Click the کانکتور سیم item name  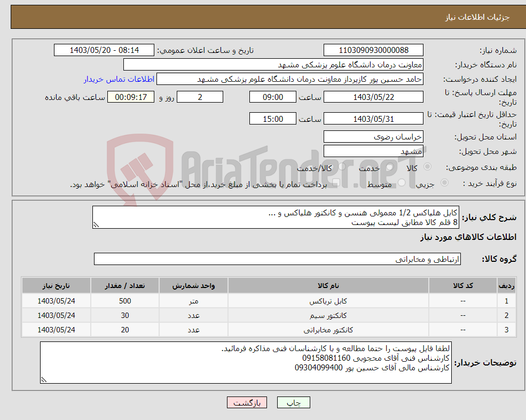coord(328,316)
